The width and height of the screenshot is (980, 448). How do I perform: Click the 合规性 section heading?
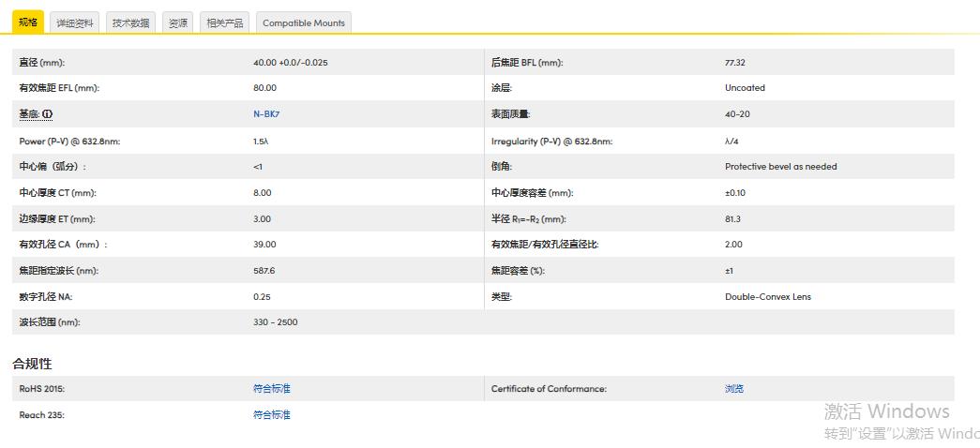pyautogui.click(x=32, y=364)
